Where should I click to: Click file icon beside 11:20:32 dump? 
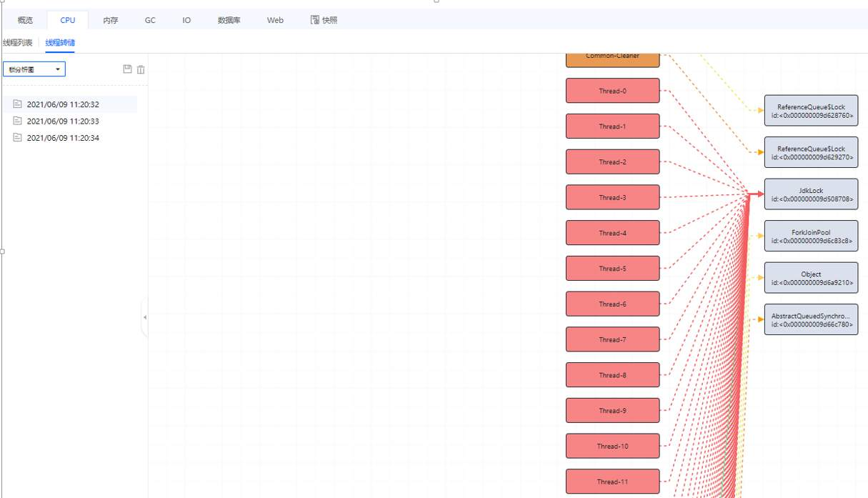coord(18,104)
